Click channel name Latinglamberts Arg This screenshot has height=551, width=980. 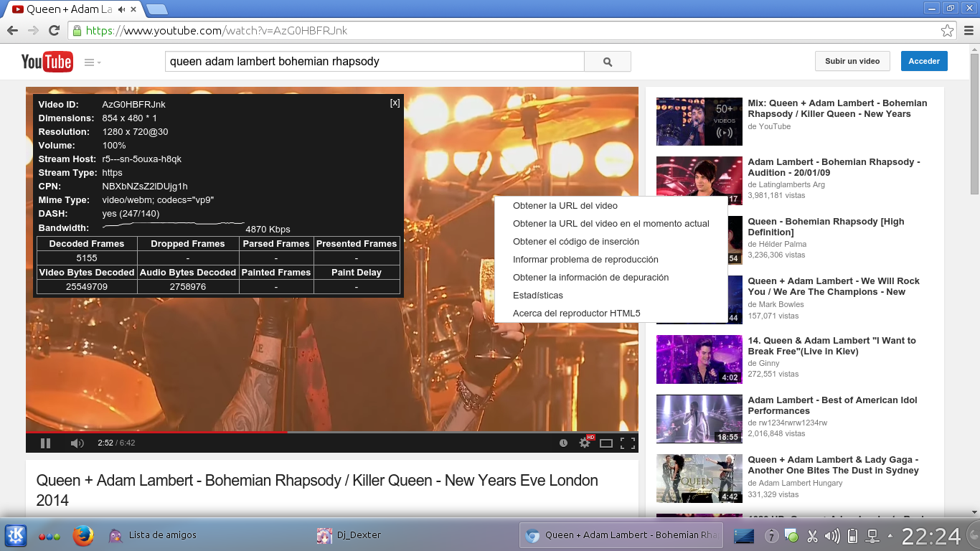coord(791,184)
